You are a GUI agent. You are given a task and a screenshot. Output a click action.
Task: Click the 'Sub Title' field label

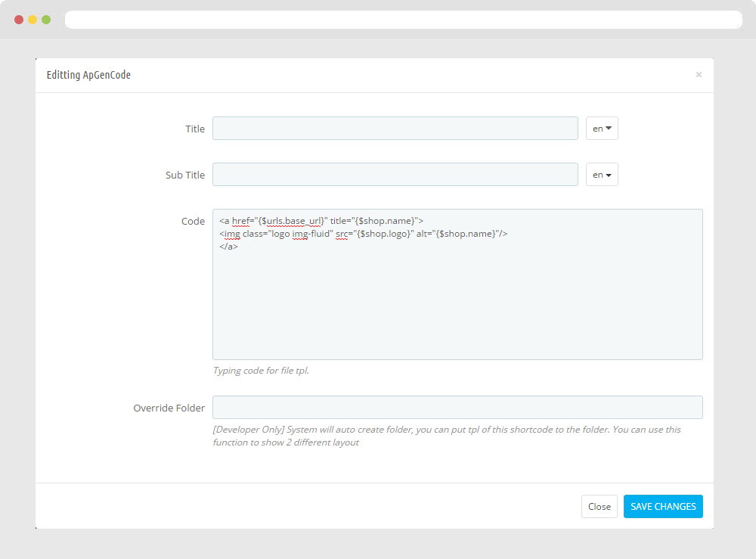[185, 175]
